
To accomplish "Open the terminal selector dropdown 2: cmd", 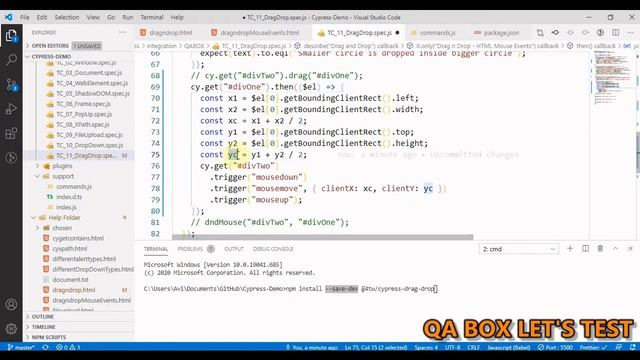I will [518, 249].
